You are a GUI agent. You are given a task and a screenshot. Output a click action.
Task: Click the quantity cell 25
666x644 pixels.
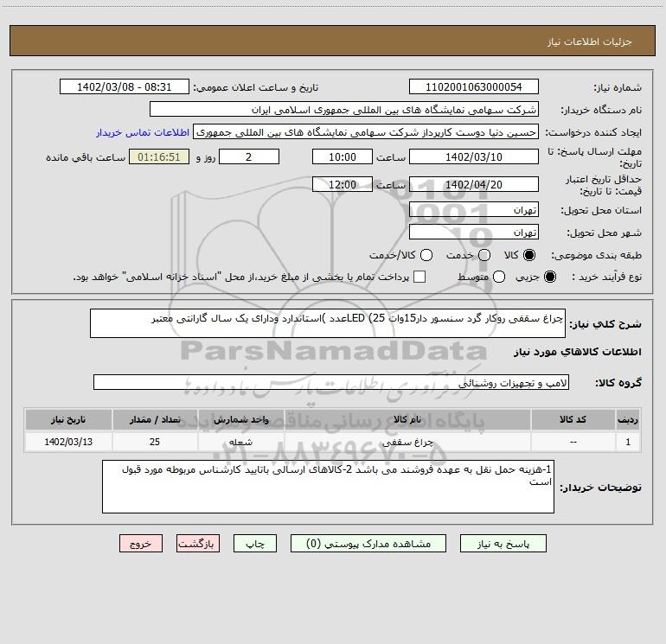(155, 442)
